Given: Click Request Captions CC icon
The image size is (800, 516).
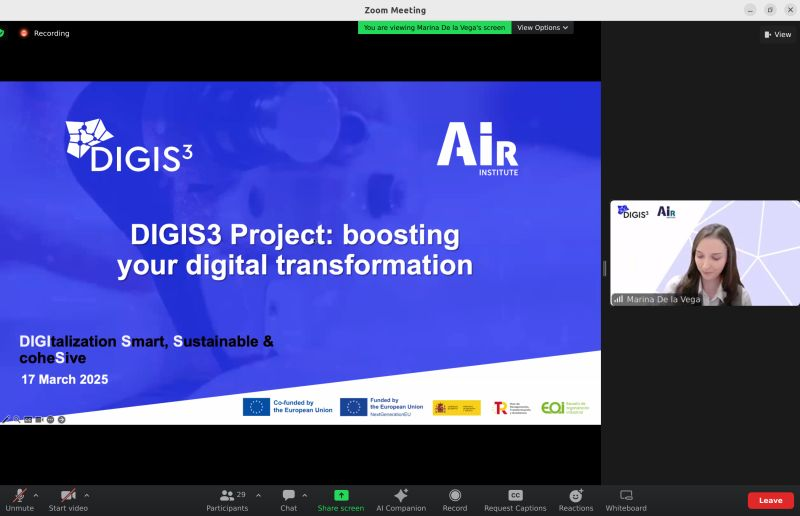Looking at the screenshot, I should (x=515, y=495).
